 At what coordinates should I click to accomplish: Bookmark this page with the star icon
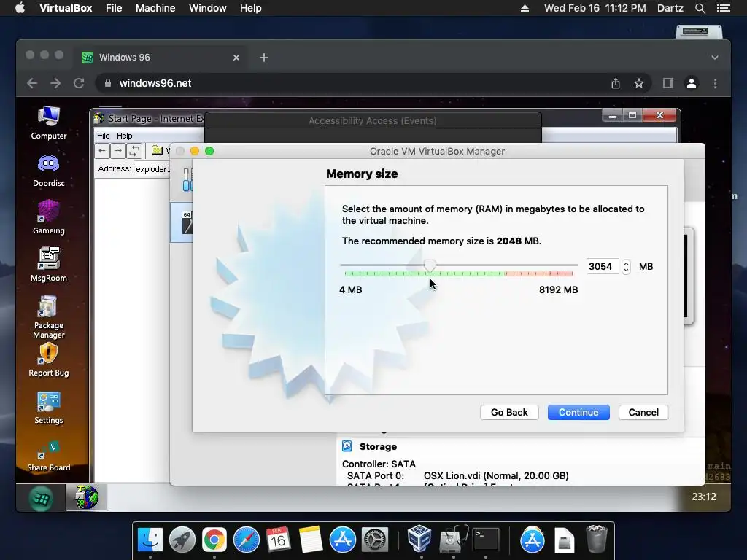pos(639,83)
